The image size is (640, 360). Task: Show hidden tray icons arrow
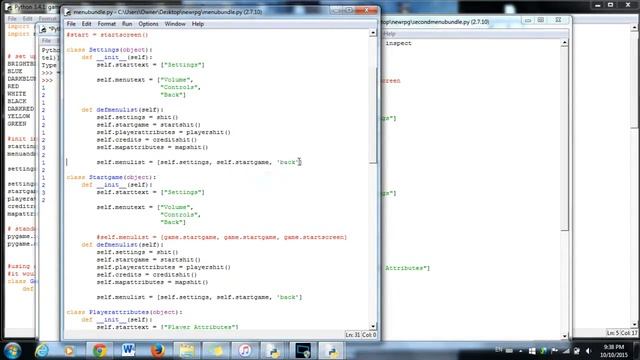click(x=521, y=351)
